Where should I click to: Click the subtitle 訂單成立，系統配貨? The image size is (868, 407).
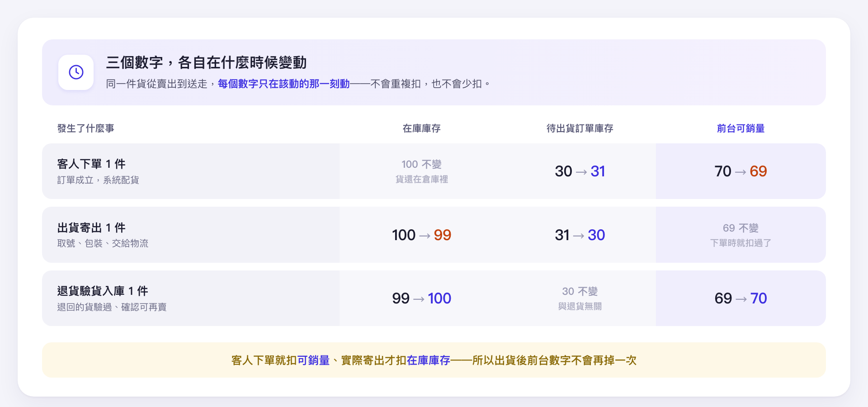pos(98,180)
